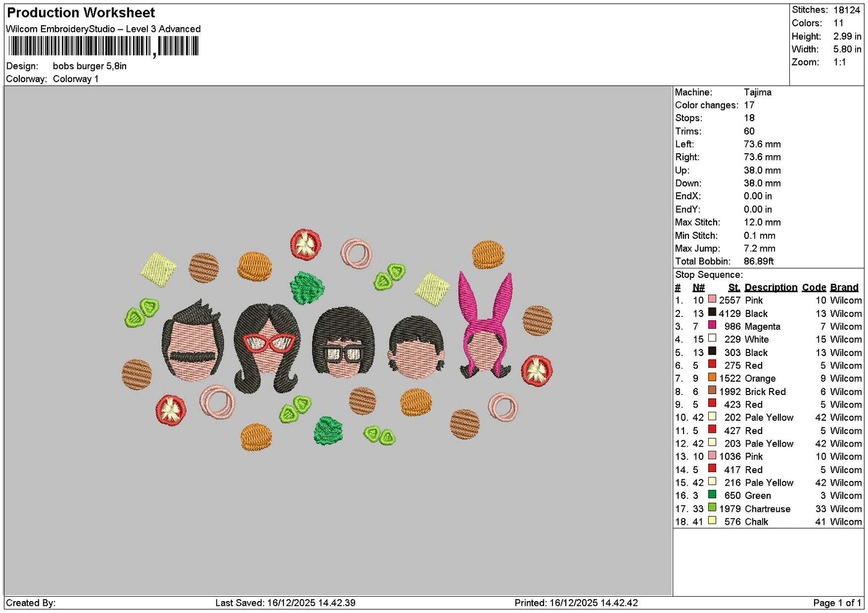Click the design name 'bobs burger 5,8in'
This screenshot has width=868, height=613.
(x=90, y=66)
